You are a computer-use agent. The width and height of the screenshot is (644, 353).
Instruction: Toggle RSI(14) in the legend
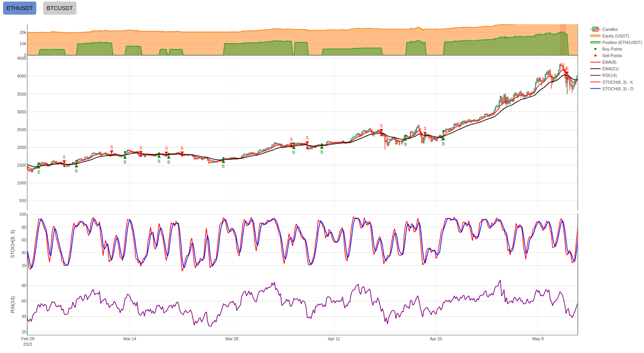tap(609, 75)
